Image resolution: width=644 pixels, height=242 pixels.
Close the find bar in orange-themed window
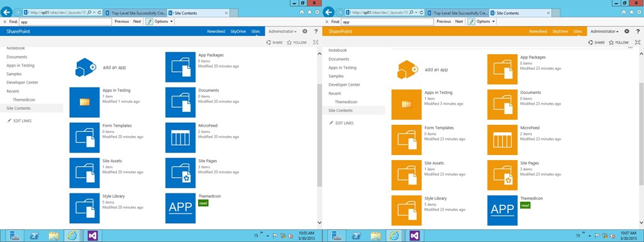pyautogui.click(x=326, y=21)
